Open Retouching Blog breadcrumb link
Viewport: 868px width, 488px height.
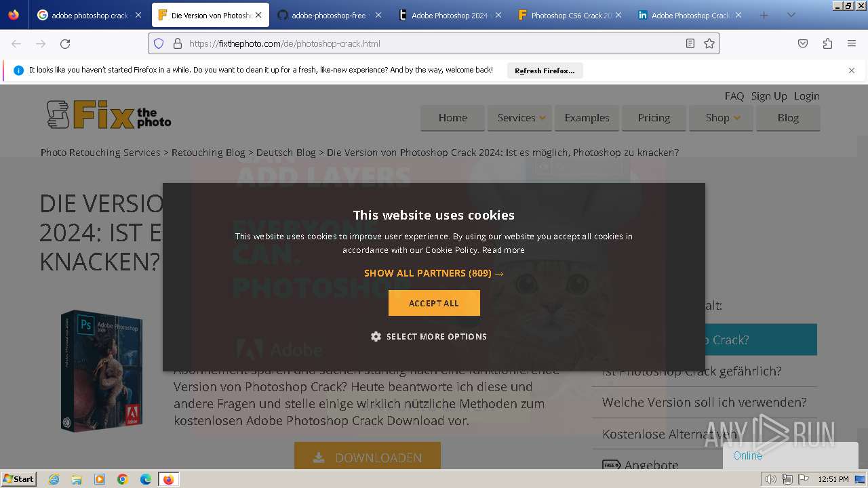[208, 152]
